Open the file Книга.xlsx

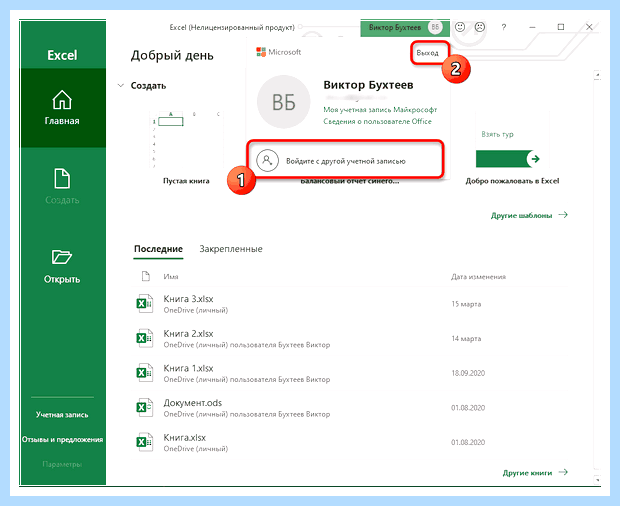tap(185, 438)
